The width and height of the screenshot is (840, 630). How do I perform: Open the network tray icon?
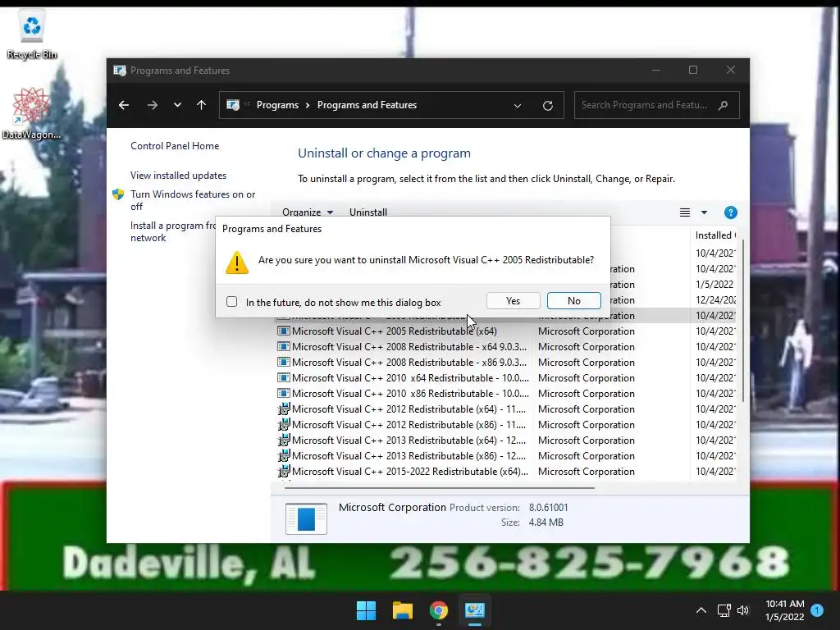724,610
